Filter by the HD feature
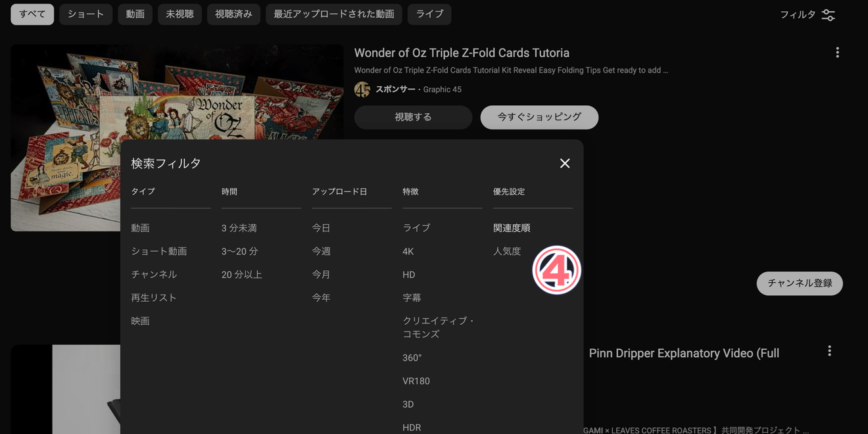868x434 pixels. click(409, 274)
